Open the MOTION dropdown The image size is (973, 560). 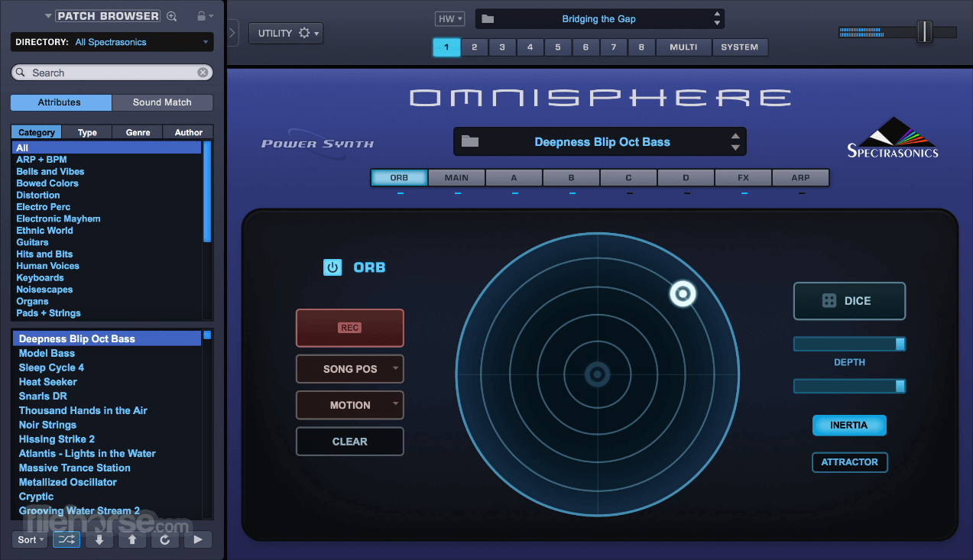pyautogui.click(x=350, y=405)
